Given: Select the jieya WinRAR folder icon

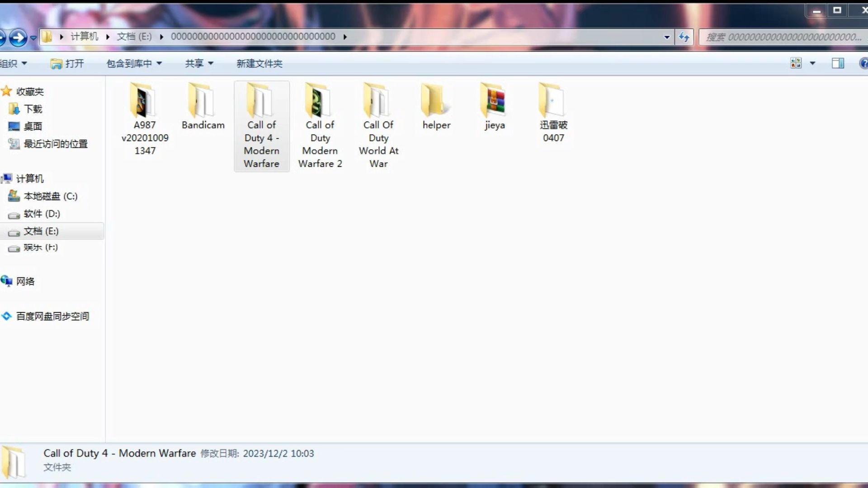Looking at the screenshot, I should (494, 101).
